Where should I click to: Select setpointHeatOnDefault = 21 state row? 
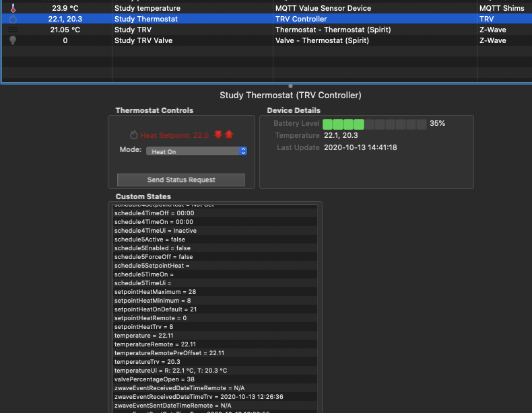pos(215,309)
